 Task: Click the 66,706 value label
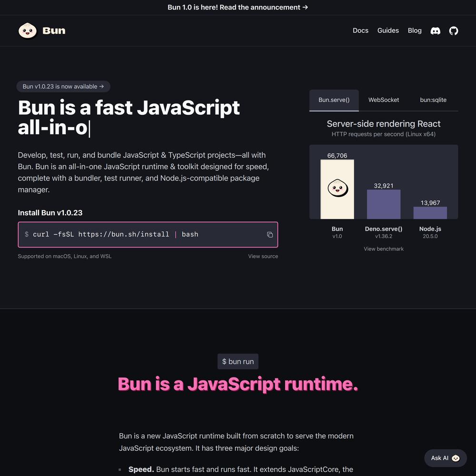click(x=337, y=156)
